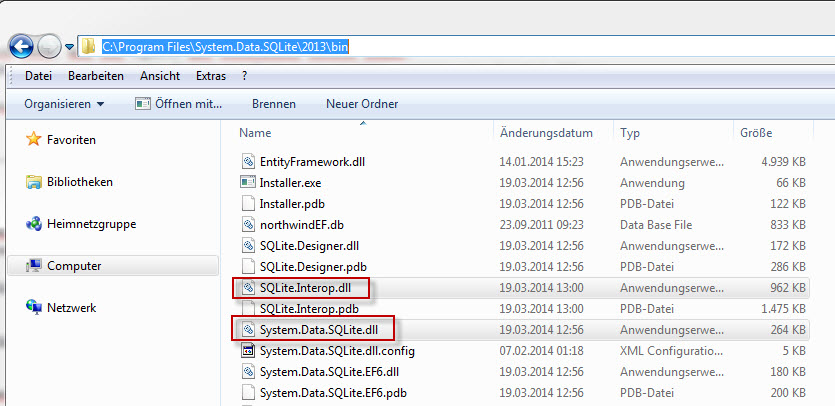Viewport: 835px width, 406px height.
Task: Click the Forward navigation arrow button
Action: point(50,47)
